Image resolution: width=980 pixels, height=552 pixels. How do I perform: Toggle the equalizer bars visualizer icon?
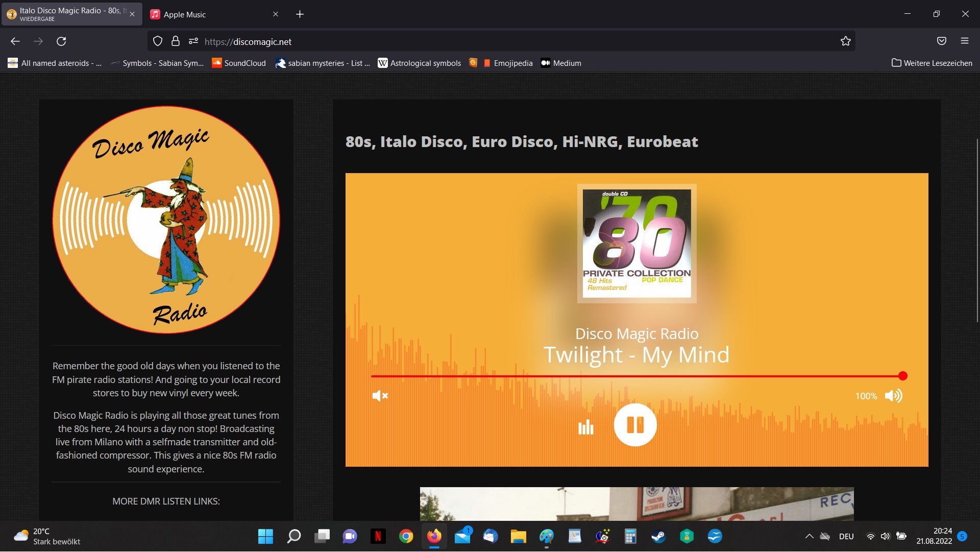[585, 427]
